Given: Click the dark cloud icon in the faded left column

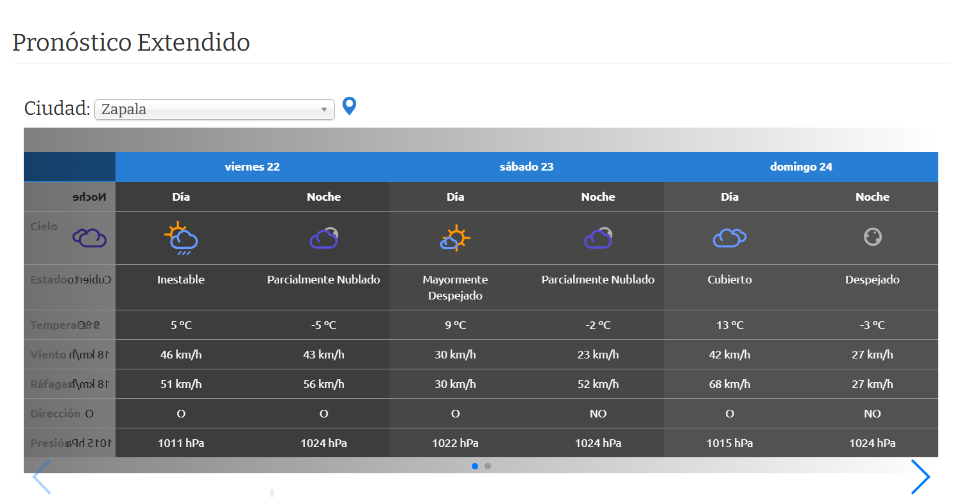Looking at the screenshot, I should [89, 238].
